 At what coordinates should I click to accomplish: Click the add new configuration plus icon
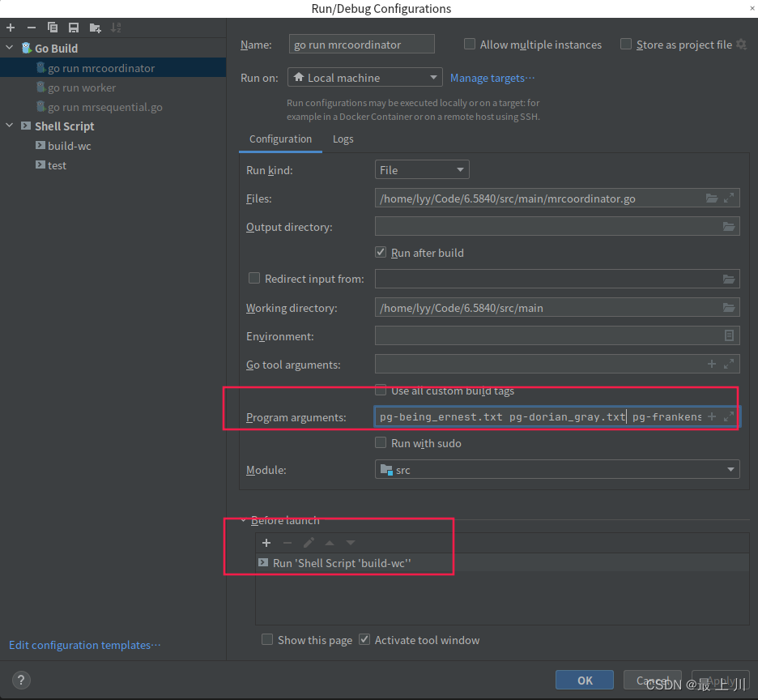(11, 28)
